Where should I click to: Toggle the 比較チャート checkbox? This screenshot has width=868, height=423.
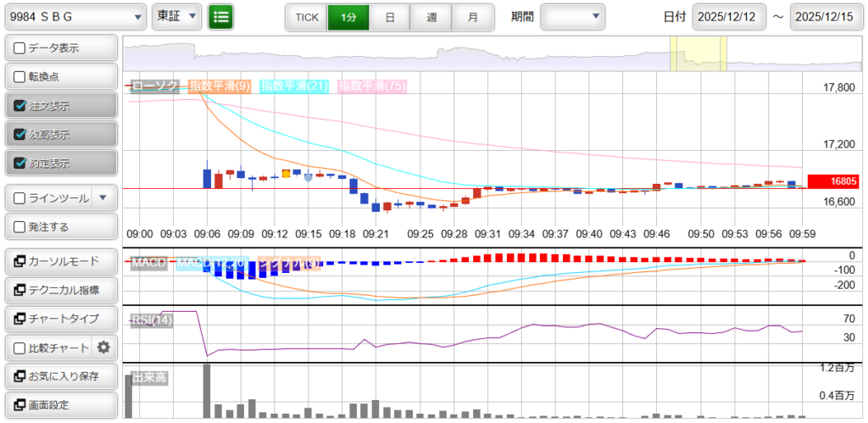pyautogui.click(x=20, y=348)
